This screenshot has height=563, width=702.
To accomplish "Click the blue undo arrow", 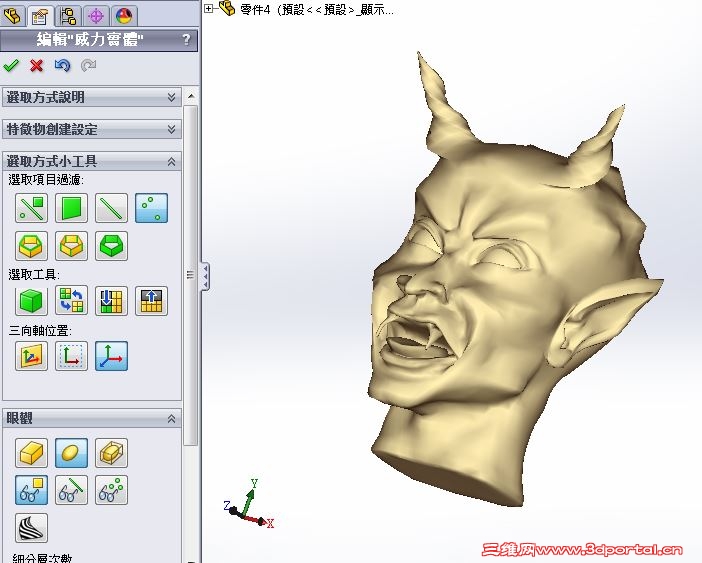I will (x=62, y=66).
